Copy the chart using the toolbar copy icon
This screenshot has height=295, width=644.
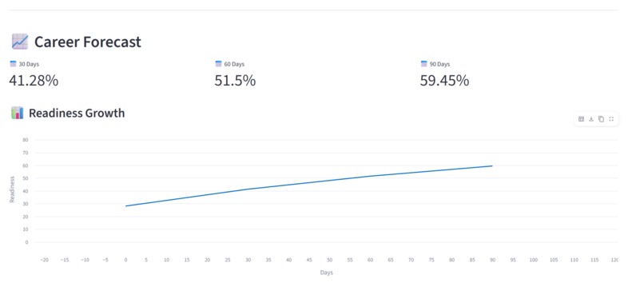pos(602,119)
